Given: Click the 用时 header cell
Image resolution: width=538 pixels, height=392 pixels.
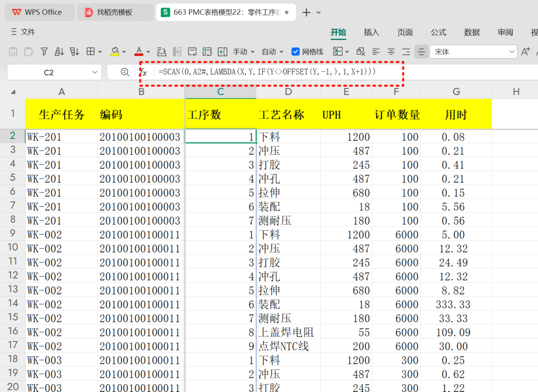Looking at the screenshot, I should [456, 114].
